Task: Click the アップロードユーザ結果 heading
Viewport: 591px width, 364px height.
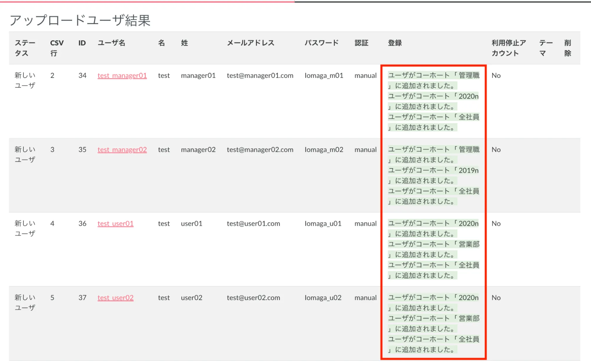Action: tap(80, 20)
